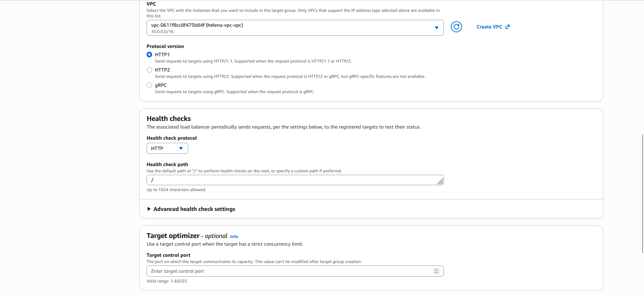The width and height of the screenshot is (644, 295).
Task: Click the Health checks section heading
Action: [168, 118]
